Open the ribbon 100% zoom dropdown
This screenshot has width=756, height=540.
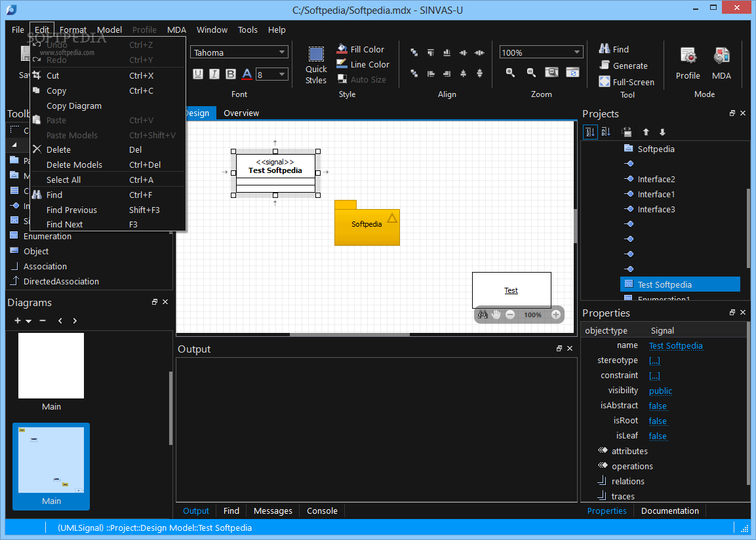pos(541,52)
